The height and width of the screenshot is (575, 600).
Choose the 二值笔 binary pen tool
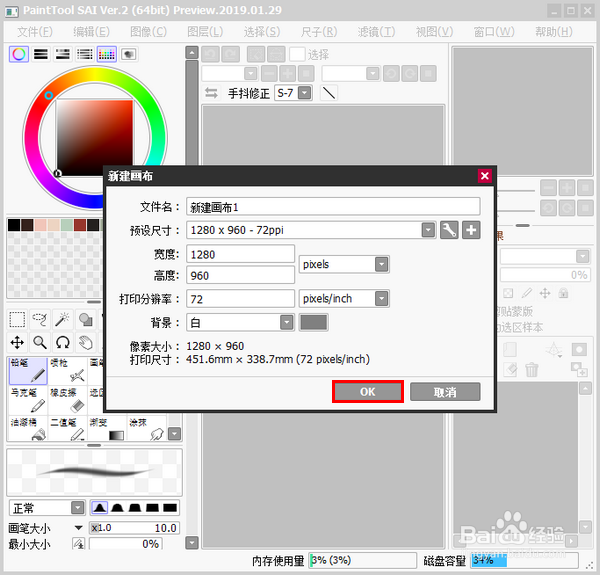tap(68, 428)
